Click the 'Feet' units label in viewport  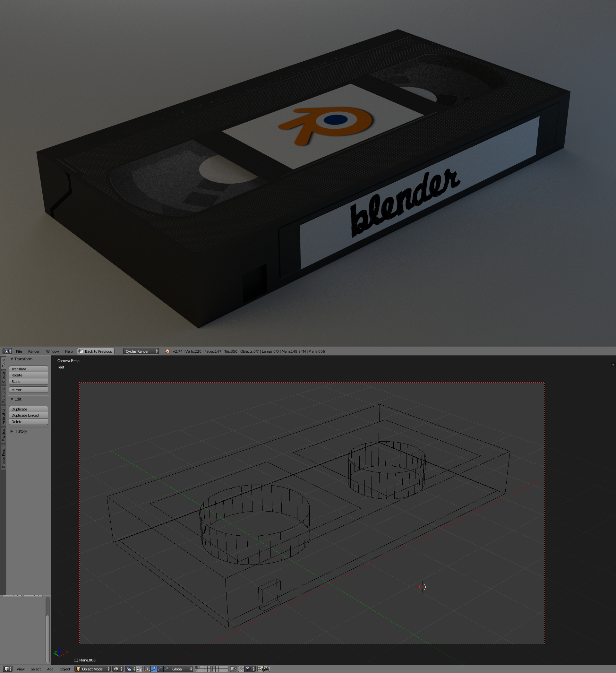click(x=61, y=367)
